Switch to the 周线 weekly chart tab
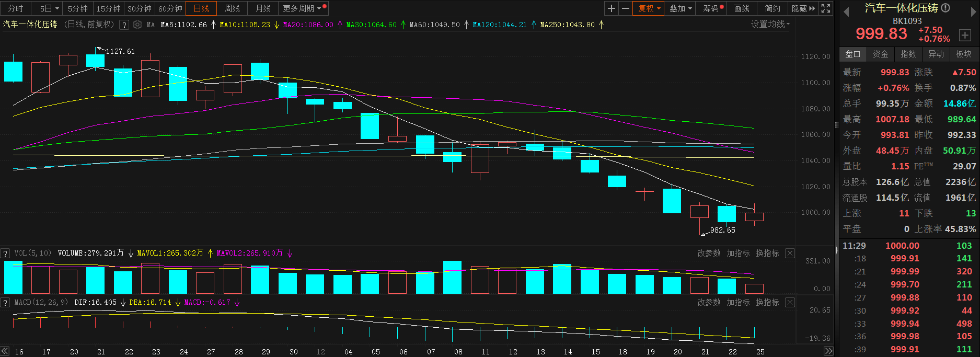 tap(232, 8)
